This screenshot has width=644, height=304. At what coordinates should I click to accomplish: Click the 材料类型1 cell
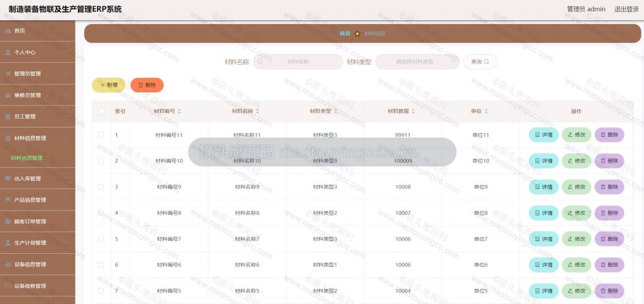click(x=325, y=265)
